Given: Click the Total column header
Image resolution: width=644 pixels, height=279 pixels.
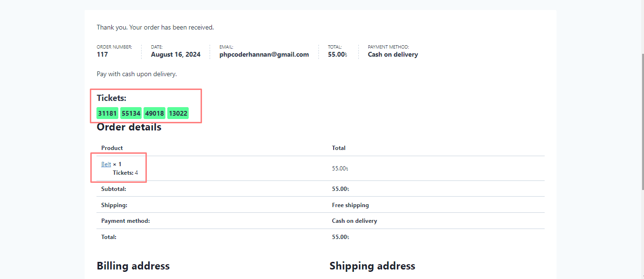Looking at the screenshot, I should pyautogui.click(x=338, y=148).
